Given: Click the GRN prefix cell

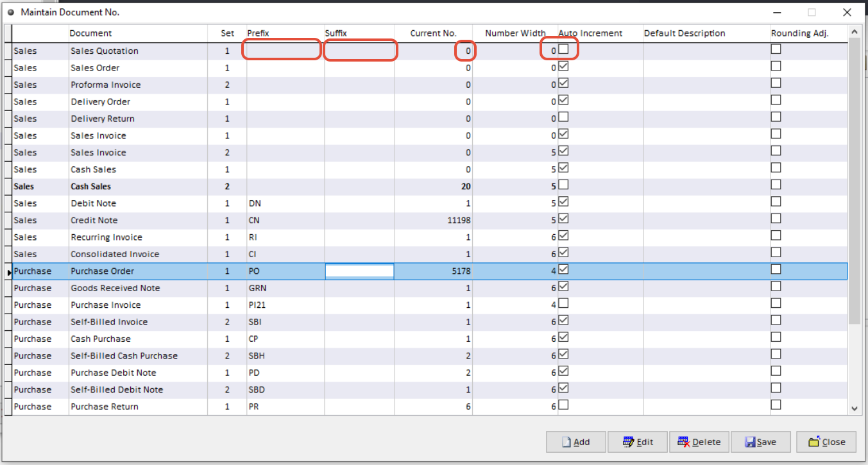Looking at the screenshot, I should pyautogui.click(x=285, y=288).
